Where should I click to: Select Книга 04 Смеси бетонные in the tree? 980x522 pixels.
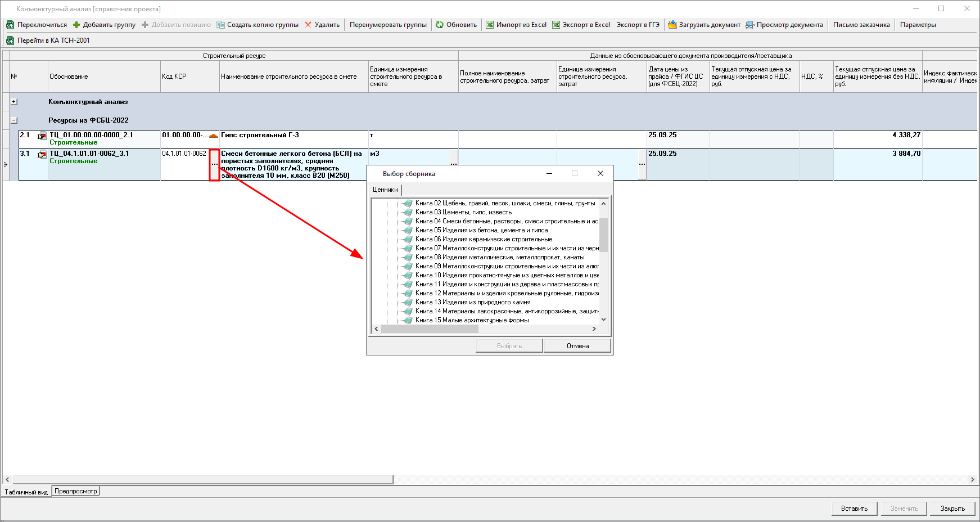click(506, 221)
